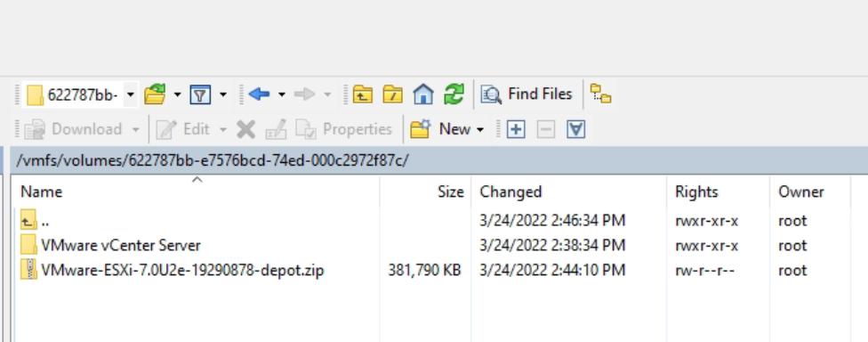
Task: Click the grey forward arrow
Action: tap(304, 94)
